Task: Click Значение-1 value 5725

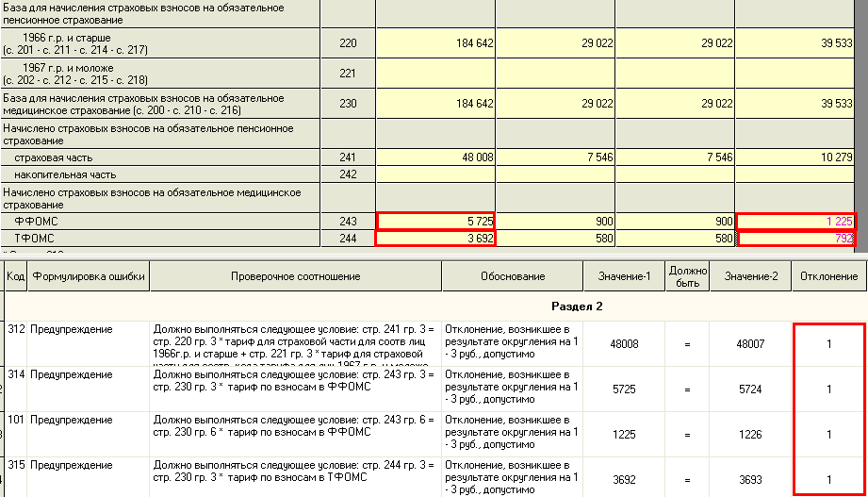Action: (x=624, y=389)
